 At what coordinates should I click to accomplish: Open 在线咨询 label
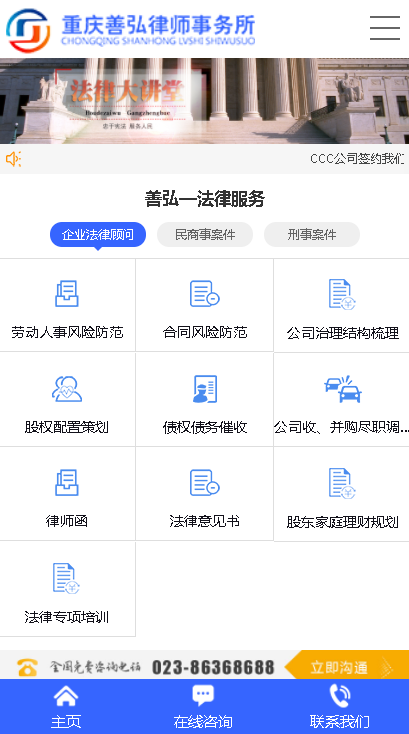tap(203, 722)
